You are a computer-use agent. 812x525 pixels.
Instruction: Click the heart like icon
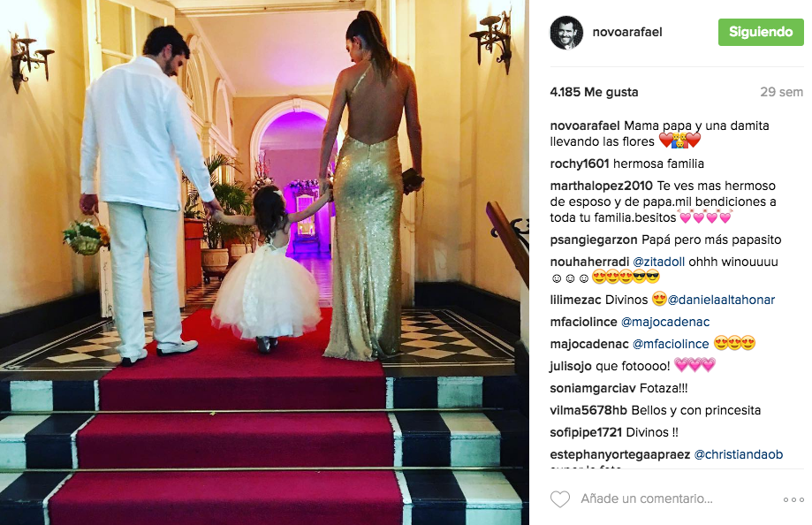[x=560, y=499]
